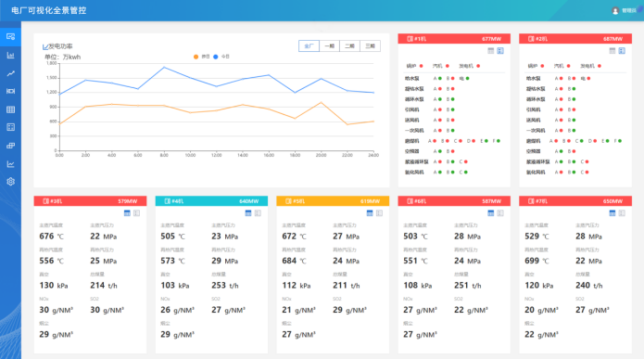This screenshot has height=359, width=644.
Task: Click the status list view icon on the 587MW card
Action: [500, 213]
